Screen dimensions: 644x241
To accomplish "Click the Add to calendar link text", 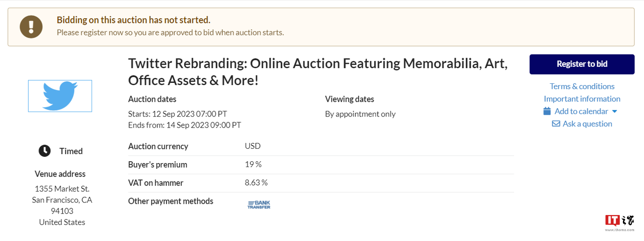I will (581, 111).
